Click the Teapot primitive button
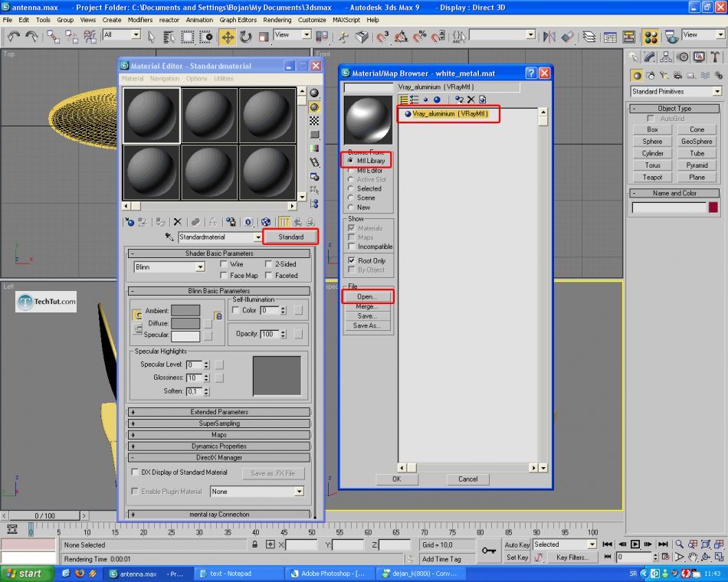 click(x=652, y=178)
